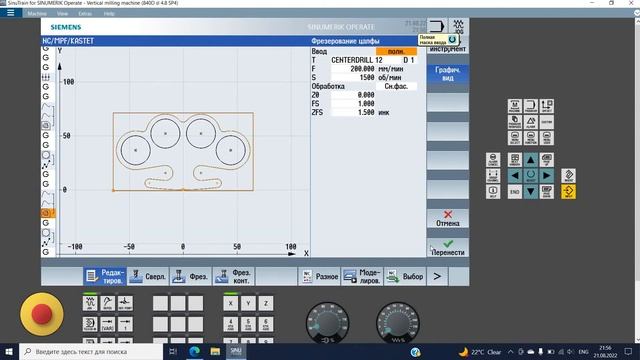Click the Графич. вид softkey
Image resolution: width=640 pixels, height=360 pixels.
click(x=448, y=74)
